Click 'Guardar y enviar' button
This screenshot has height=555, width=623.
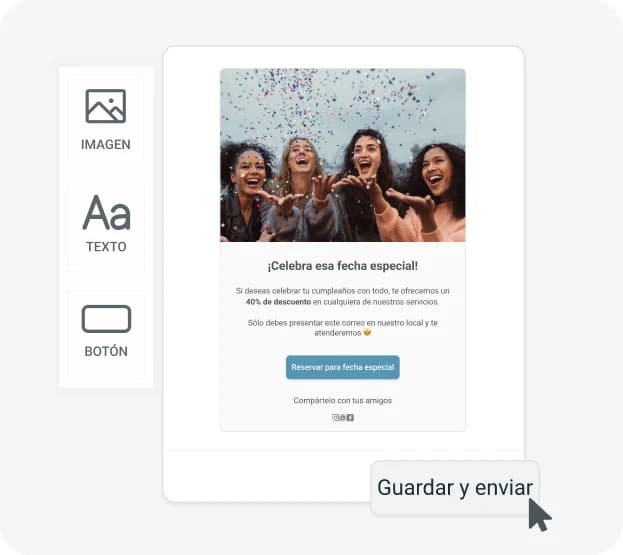point(455,487)
